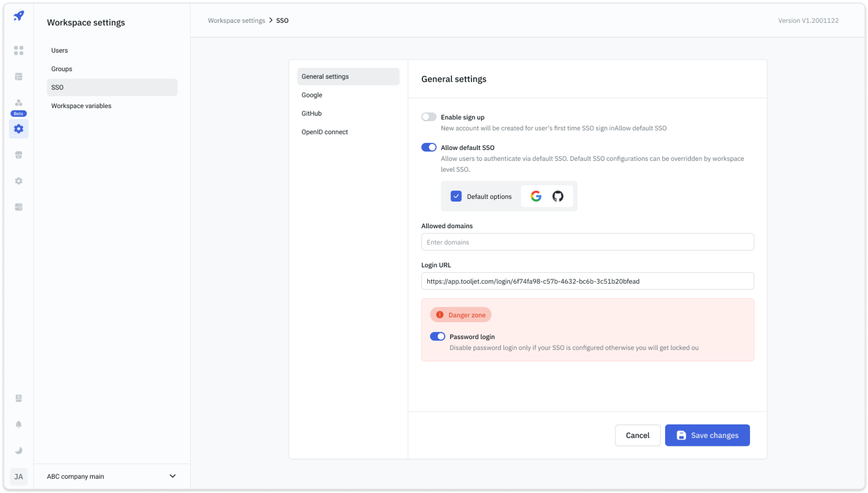Click the highlighted workspace settings gear icon
Screen dimensions: 868x493
(19, 129)
